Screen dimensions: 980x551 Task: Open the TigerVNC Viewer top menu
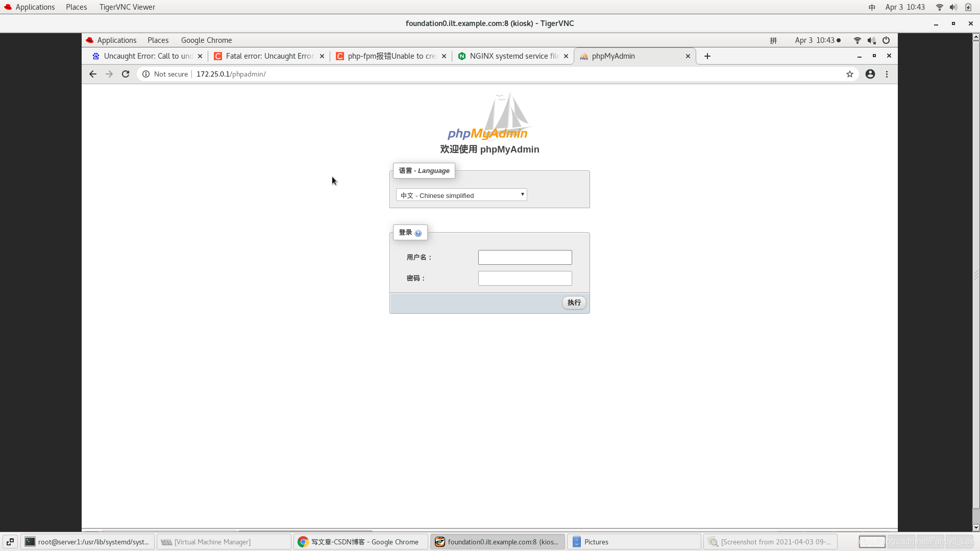(127, 7)
